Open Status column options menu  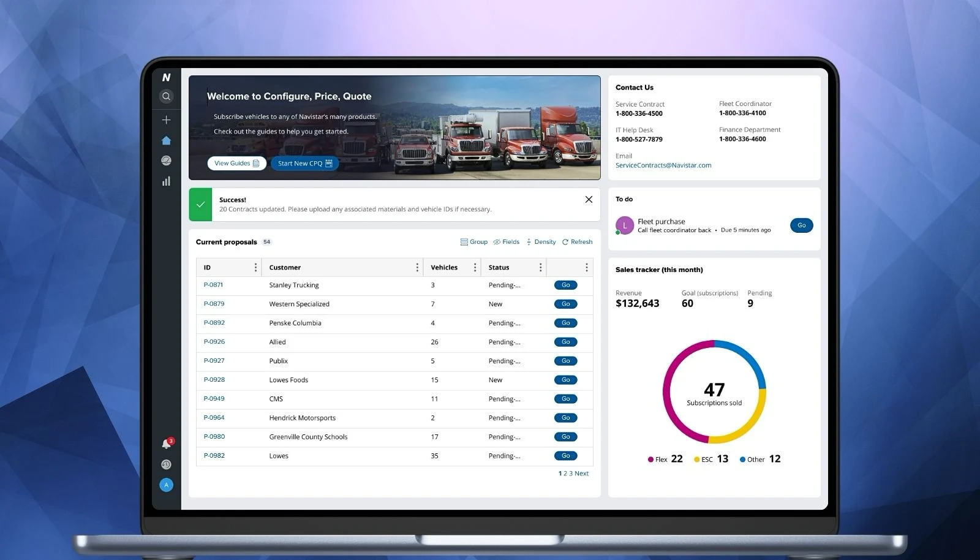click(540, 267)
